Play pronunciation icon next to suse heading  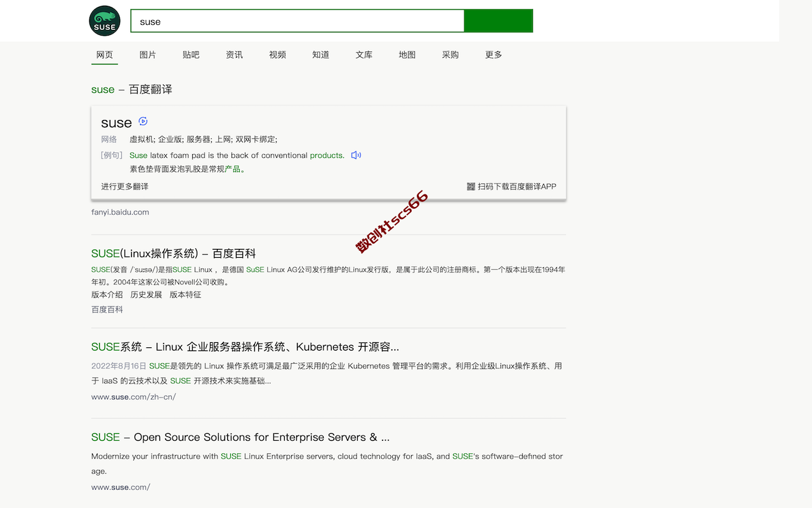143,121
